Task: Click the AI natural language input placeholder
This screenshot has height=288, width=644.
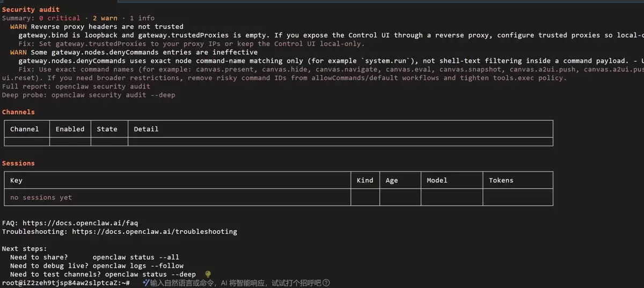Action: pyautogui.click(x=235, y=283)
